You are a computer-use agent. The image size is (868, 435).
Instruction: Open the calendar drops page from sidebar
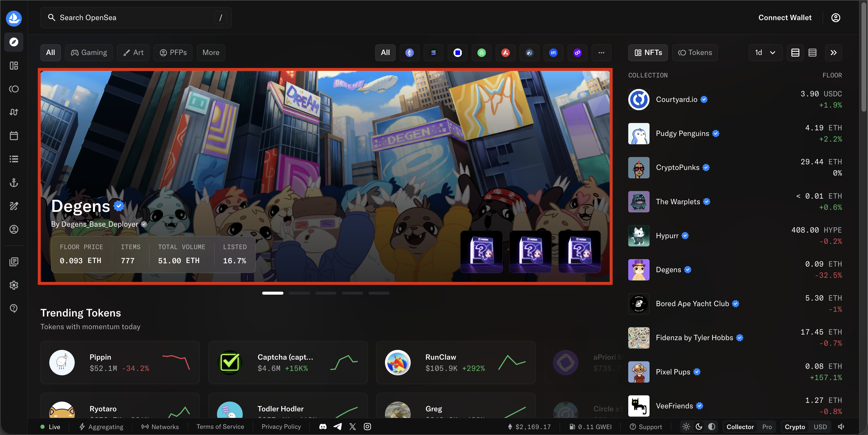click(x=14, y=136)
